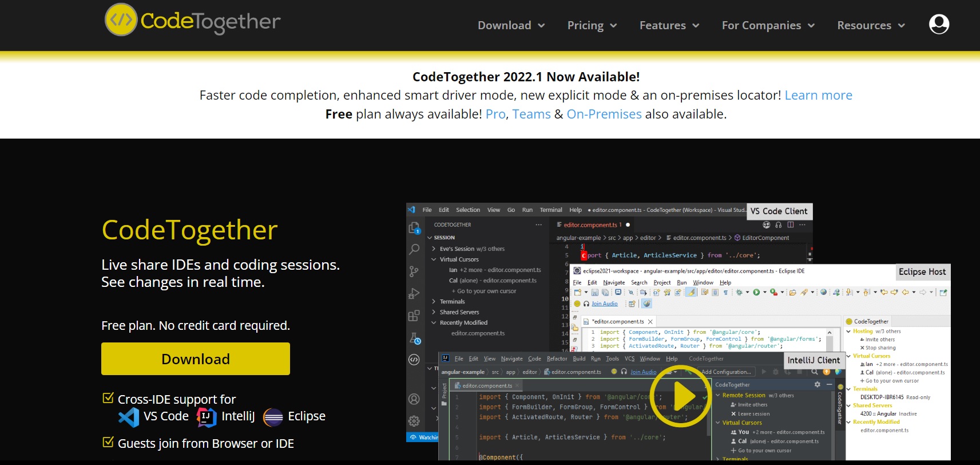Open the user account avatar icon

click(939, 24)
